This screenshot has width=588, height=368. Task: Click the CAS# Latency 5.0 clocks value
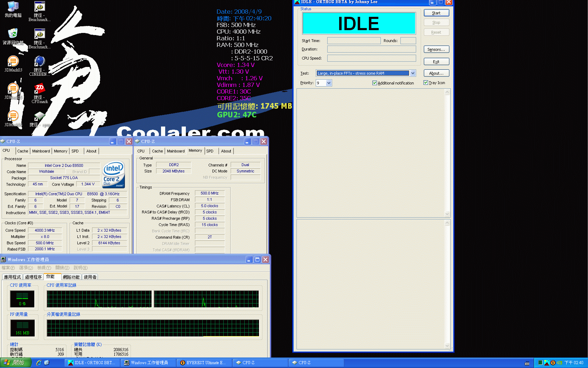point(210,206)
